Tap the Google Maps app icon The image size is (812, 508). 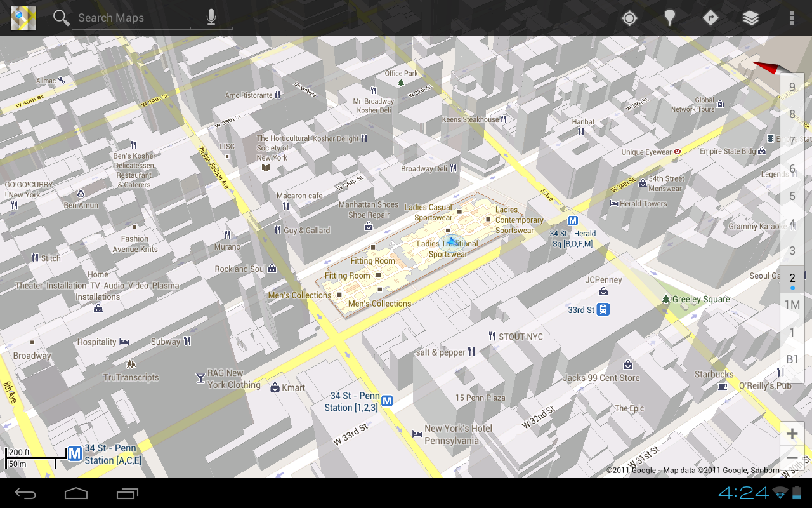pos(23,18)
